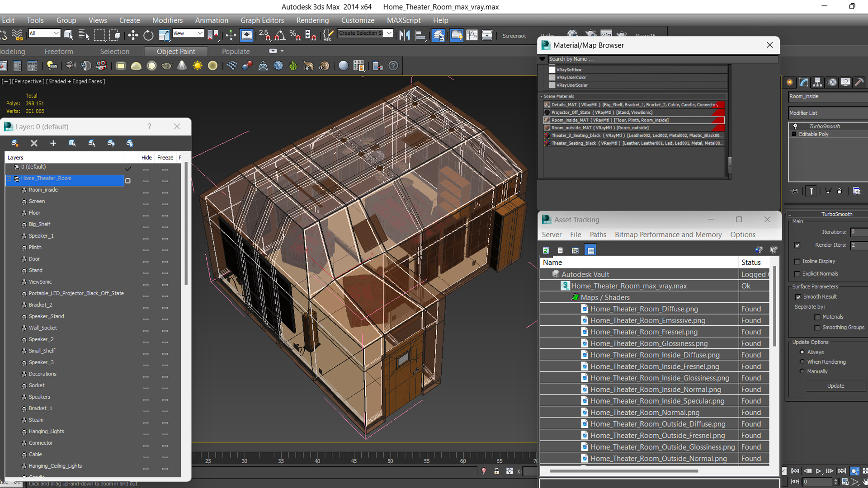Open the Graph Editors menu
The width and height of the screenshot is (868, 488).
(x=262, y=20)
